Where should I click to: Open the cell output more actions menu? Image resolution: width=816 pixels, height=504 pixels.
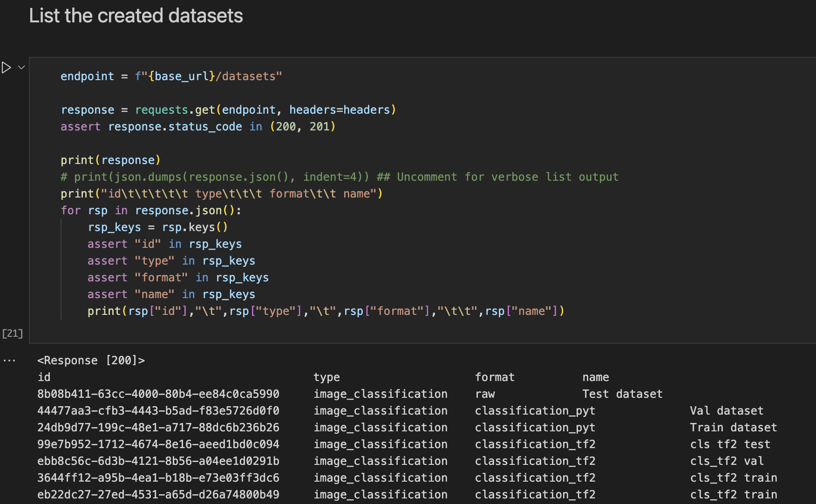tap(9, 361)
